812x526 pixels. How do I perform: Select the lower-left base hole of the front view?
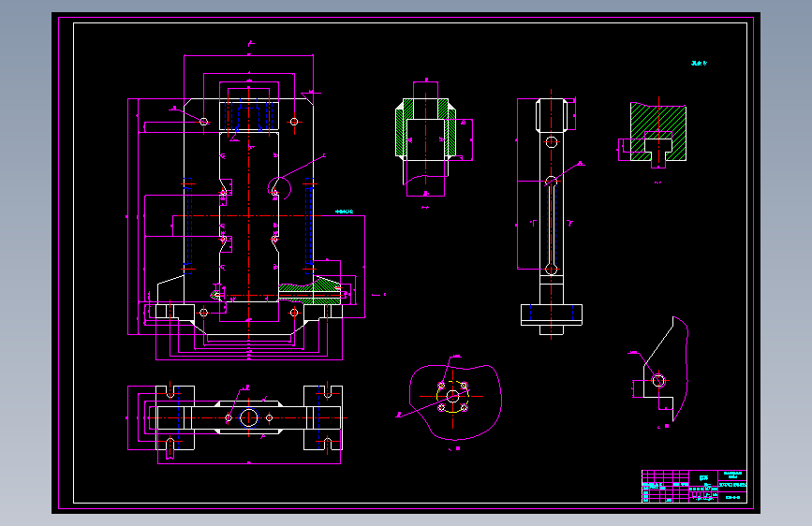[x=203, y=313]
